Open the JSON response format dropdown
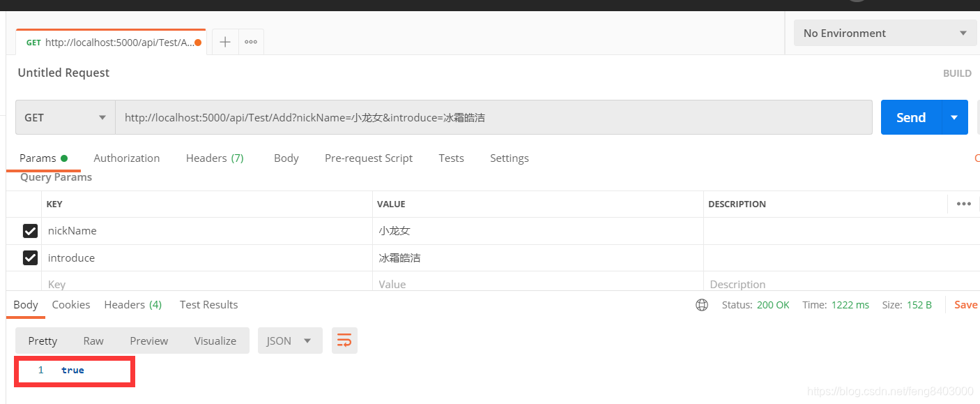Screen dimensions: 980x404 290,341
